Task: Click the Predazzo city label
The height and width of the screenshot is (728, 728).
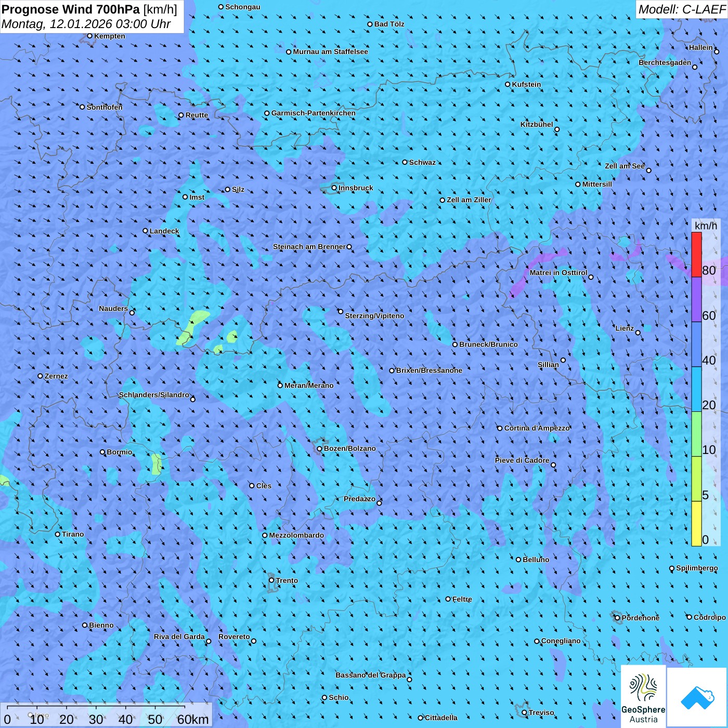Action: (359, 499)
